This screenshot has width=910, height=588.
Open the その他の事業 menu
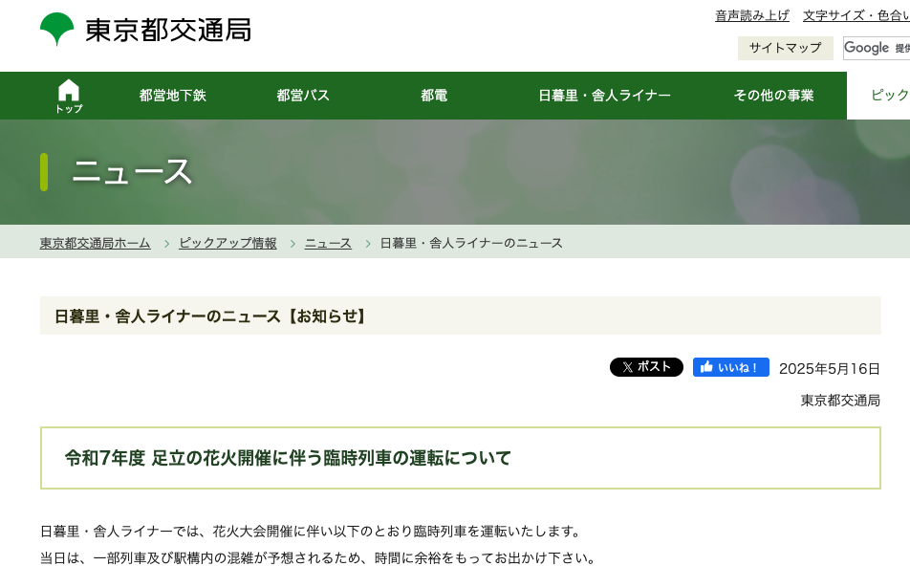coord(773,96)
